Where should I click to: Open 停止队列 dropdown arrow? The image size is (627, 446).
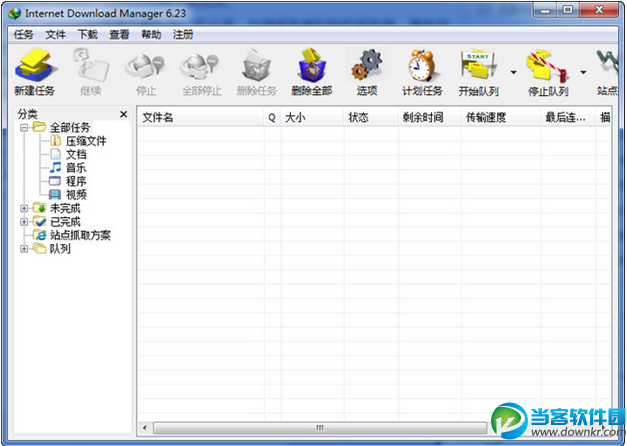click(583, 72)
